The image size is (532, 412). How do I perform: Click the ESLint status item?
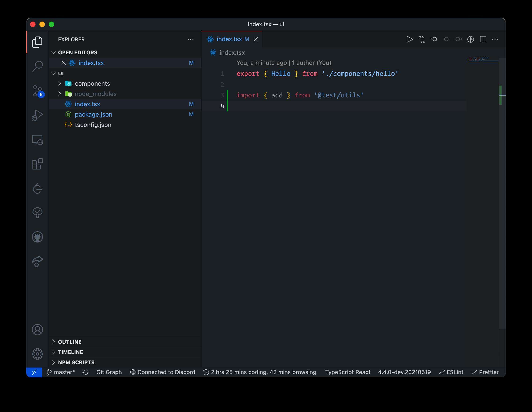(451, 372)
